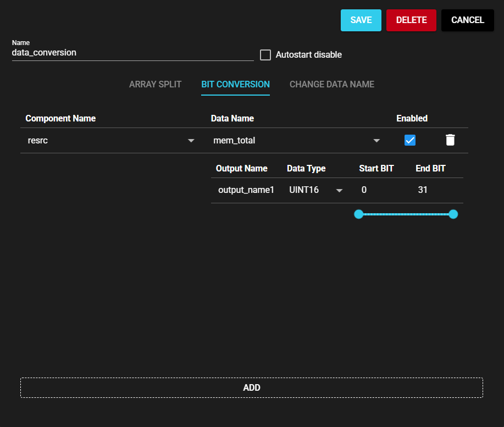Click the middle of the bit range slider track

tap(406, 214)
